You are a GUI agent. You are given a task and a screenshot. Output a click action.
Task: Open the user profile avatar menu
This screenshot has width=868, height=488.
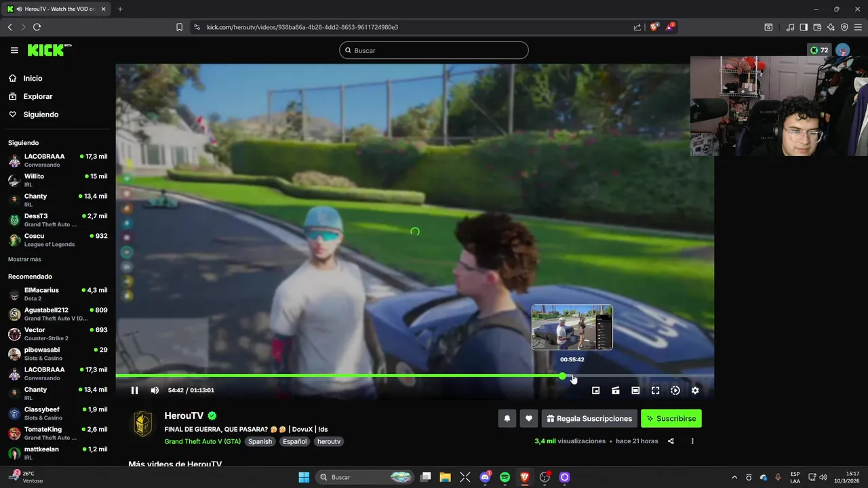(843, 50)
